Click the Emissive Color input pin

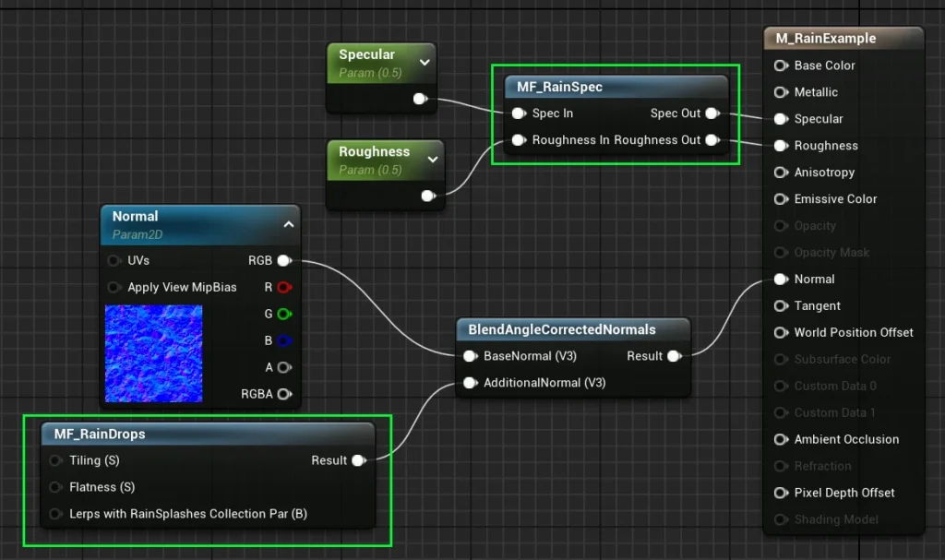(781, 199)
